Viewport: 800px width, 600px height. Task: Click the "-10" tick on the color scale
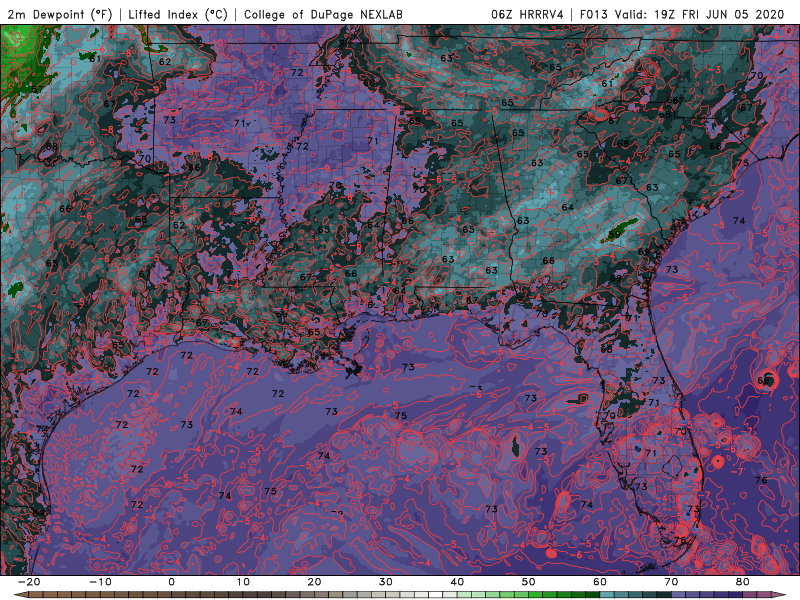coord(100,582)
